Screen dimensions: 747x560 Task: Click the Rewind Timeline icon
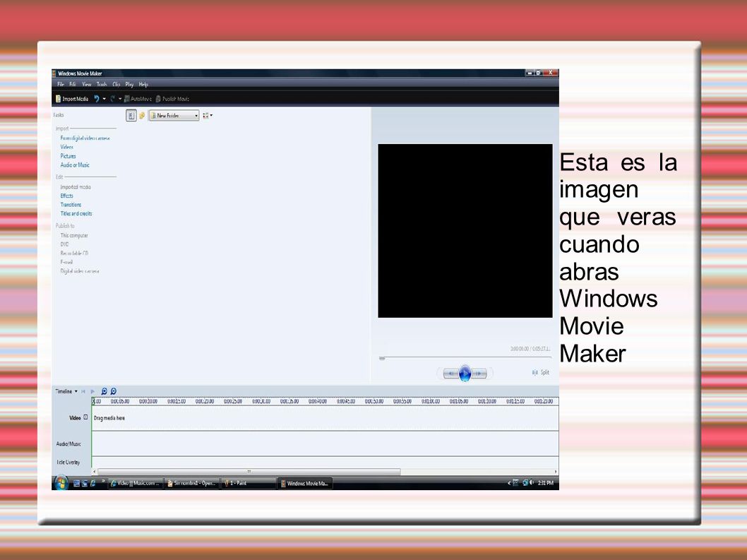click(83, 391)
